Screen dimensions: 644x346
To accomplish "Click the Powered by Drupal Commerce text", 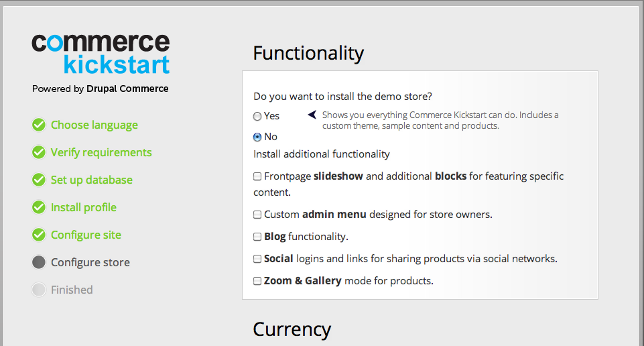I will click(101, 89).
